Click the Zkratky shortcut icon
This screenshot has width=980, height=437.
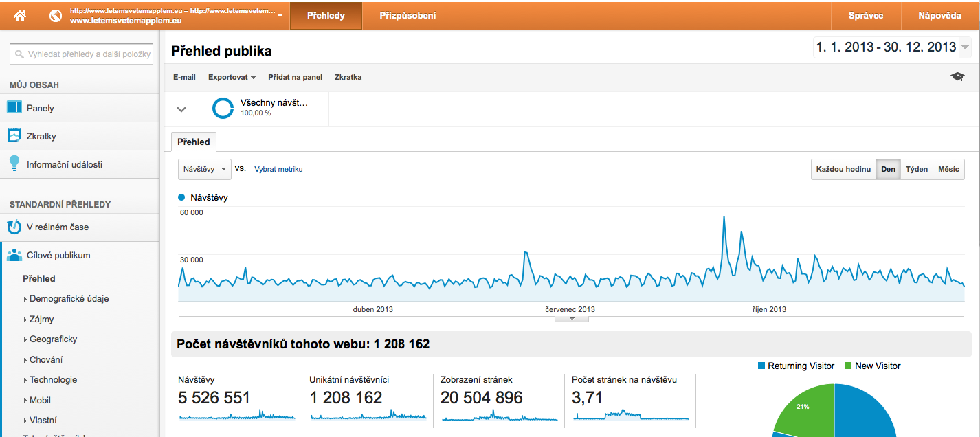pyautogui.click(x=14, y=136)
